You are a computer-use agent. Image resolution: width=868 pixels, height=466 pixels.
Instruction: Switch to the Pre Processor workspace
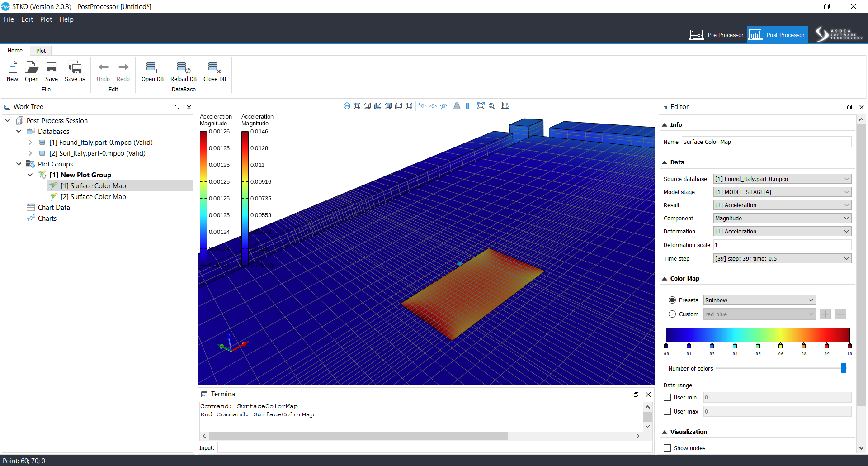[717, 35]
